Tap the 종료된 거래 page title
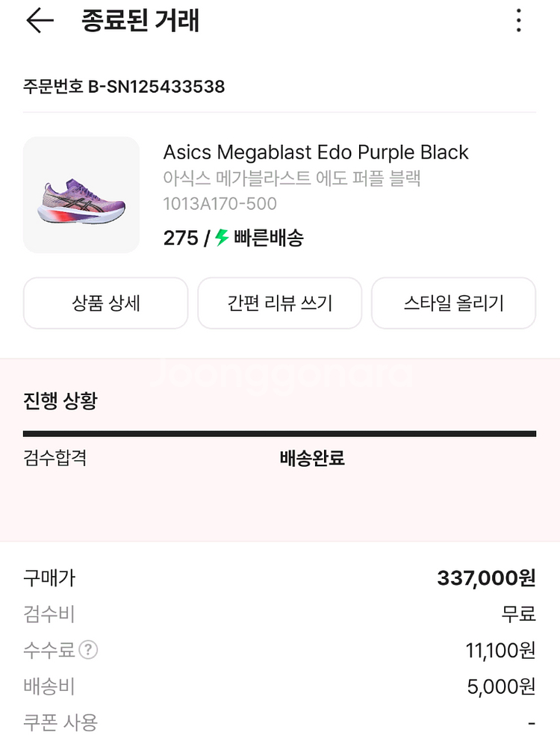 click(x=140, y=21)
